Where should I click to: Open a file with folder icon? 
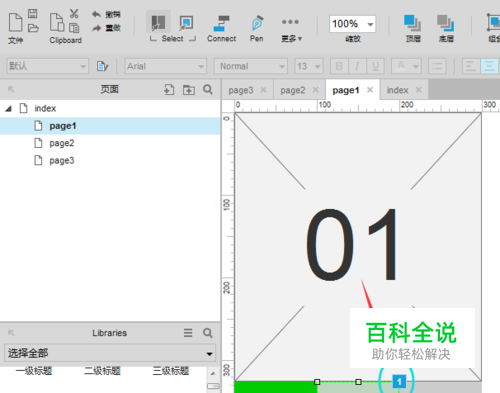tap(33, 28)
